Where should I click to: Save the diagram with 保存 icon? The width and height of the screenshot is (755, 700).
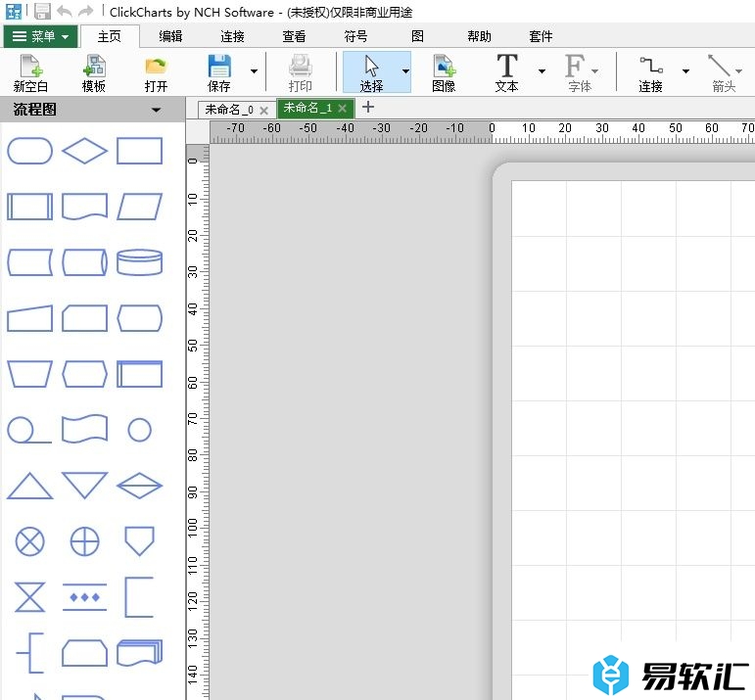point(219,72)
